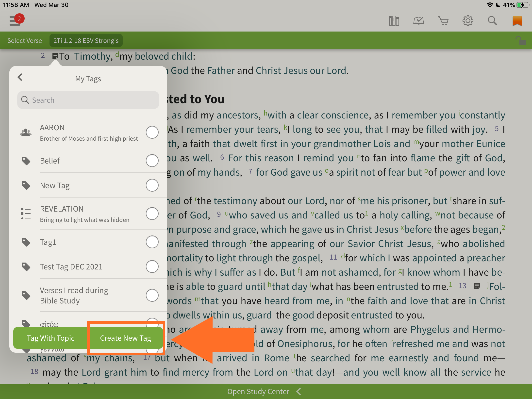Go back from the My Tags panel

(x=20, y=77)
